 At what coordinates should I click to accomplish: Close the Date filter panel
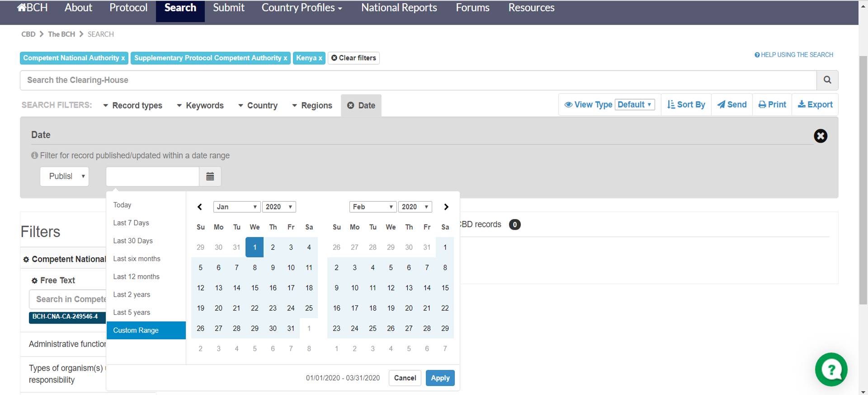pyautogui.click(x=820, y=136)
